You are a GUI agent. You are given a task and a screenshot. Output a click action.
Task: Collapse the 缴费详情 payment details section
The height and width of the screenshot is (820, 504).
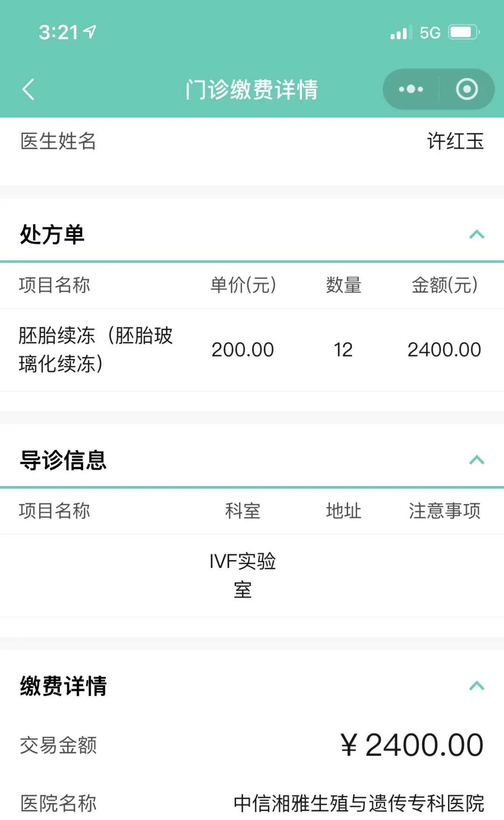(x=476, y=685)
